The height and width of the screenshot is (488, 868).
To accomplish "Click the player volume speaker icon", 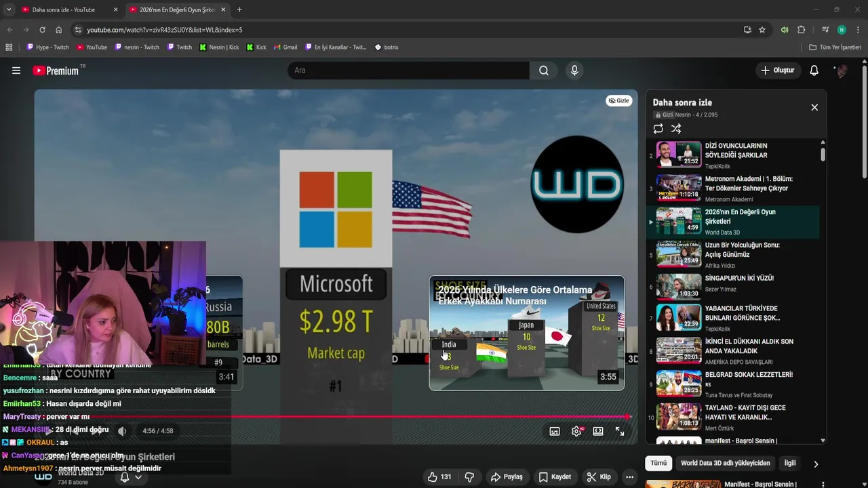I will pos(122,431).
